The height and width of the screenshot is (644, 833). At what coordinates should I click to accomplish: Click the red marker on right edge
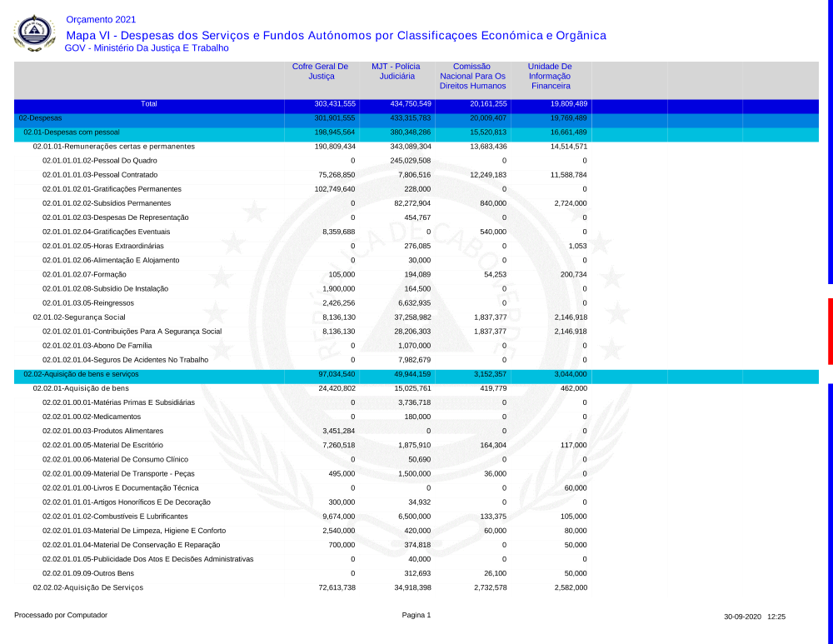click(830, 331)
